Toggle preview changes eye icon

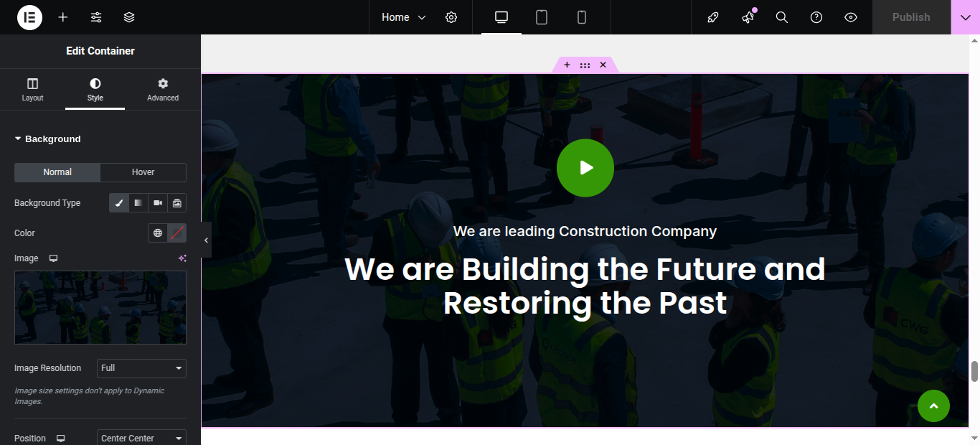[851, 17]
